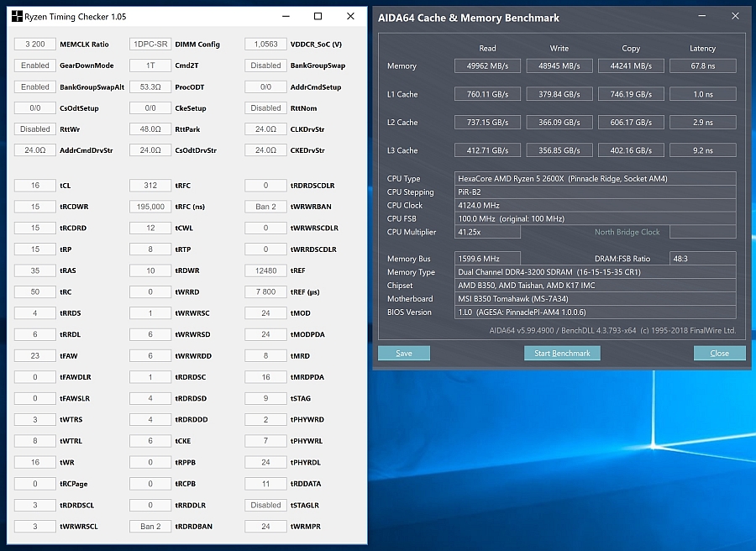Click the tWR value field 16

coord(35,462)
